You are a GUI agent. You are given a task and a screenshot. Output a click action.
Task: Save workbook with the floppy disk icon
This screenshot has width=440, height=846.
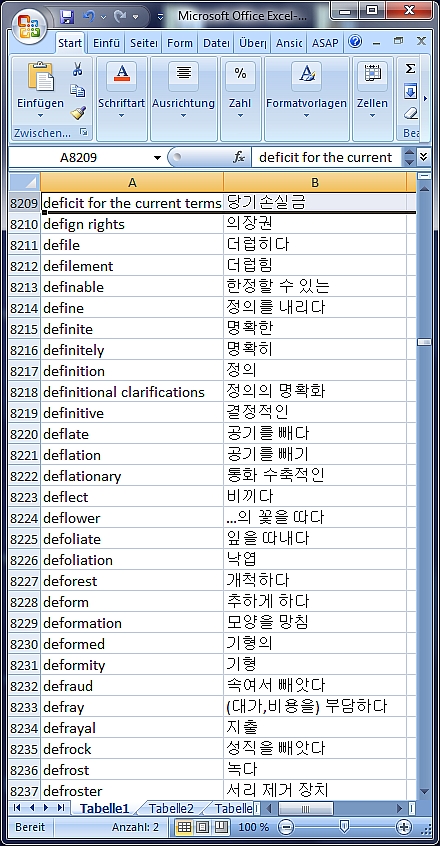(67, 17)
